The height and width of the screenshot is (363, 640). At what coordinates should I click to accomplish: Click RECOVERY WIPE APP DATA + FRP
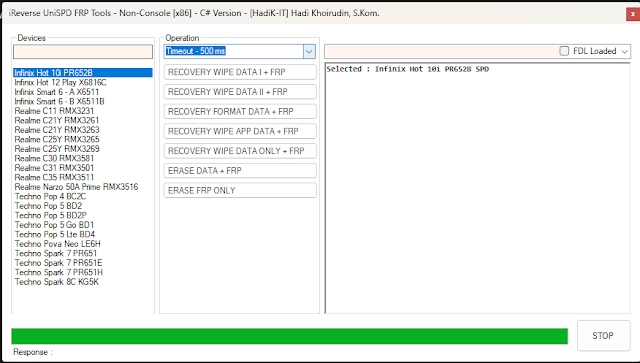(240, 131)
